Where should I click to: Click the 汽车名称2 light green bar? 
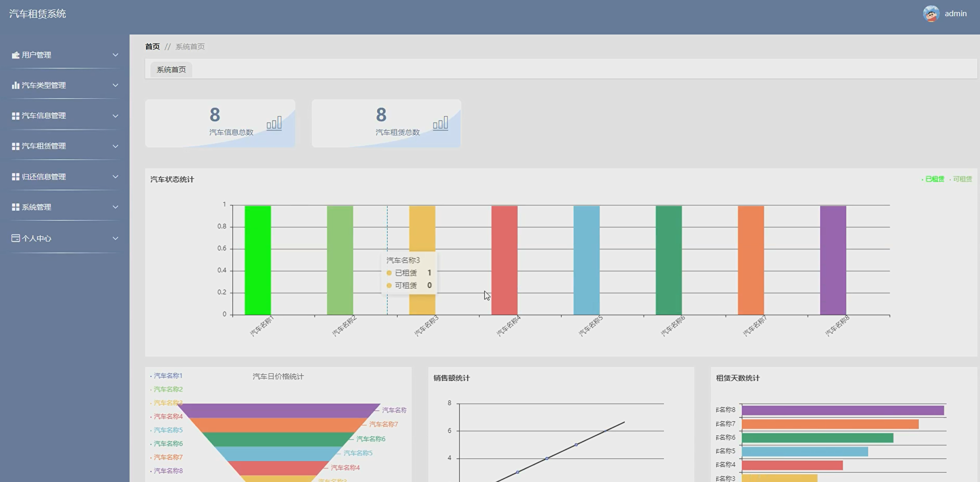click(340, 260)
